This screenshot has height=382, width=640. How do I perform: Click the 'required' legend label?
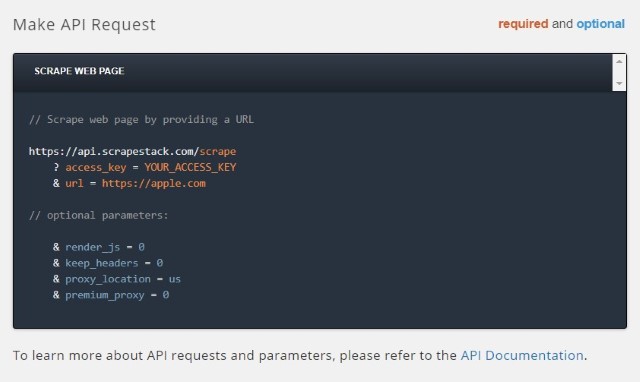[523, 24]
